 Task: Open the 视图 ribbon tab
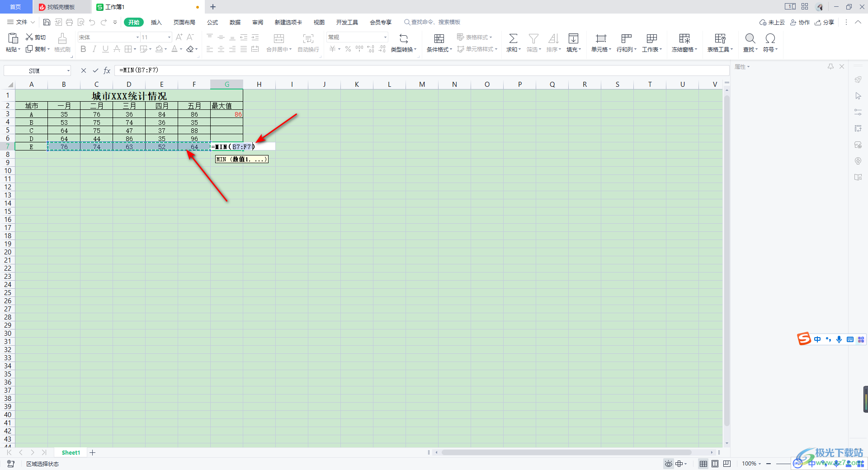click(x=319, y=22)
